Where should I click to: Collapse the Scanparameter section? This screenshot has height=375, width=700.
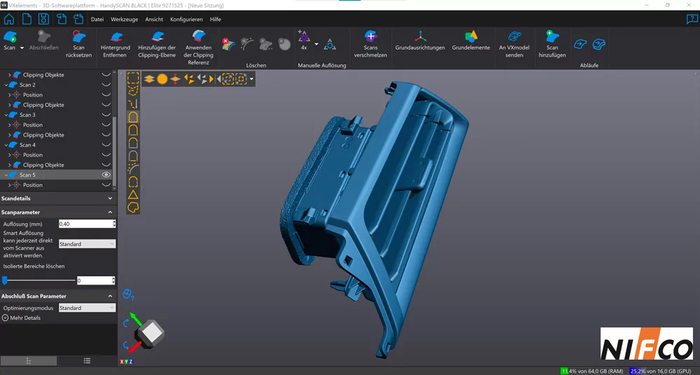(x=110, y=212)
